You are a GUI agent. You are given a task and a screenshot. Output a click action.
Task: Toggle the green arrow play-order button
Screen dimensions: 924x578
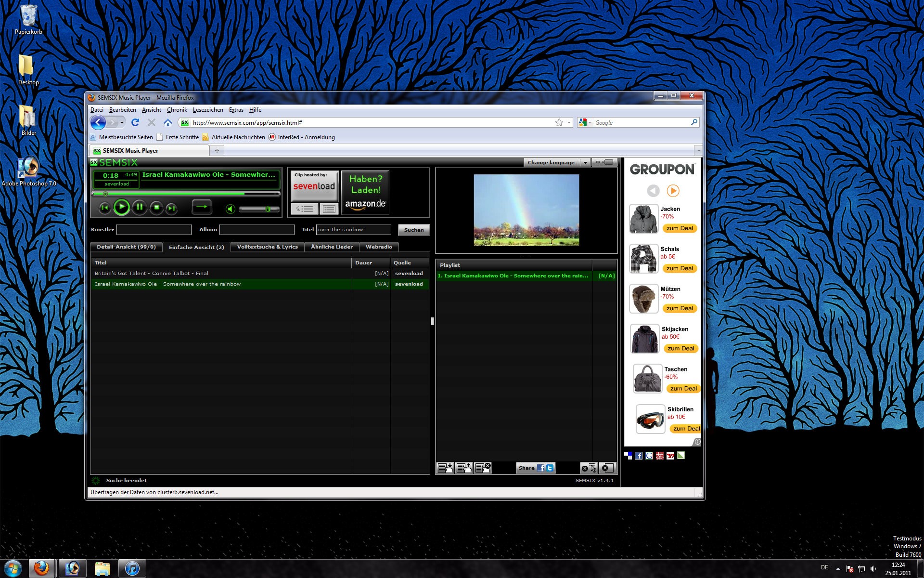202,207
